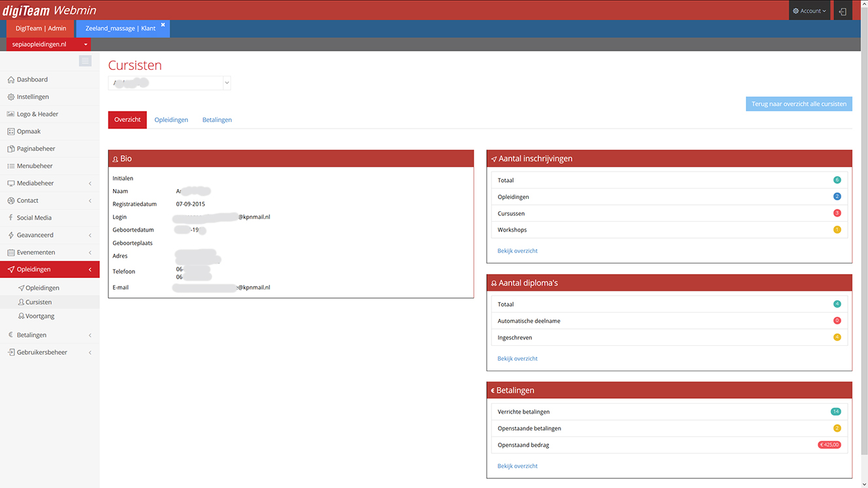The image size is (868, 488).
Task: Toggle the sidebar collapse hamburger icon
Action: [x=85, y=61]
